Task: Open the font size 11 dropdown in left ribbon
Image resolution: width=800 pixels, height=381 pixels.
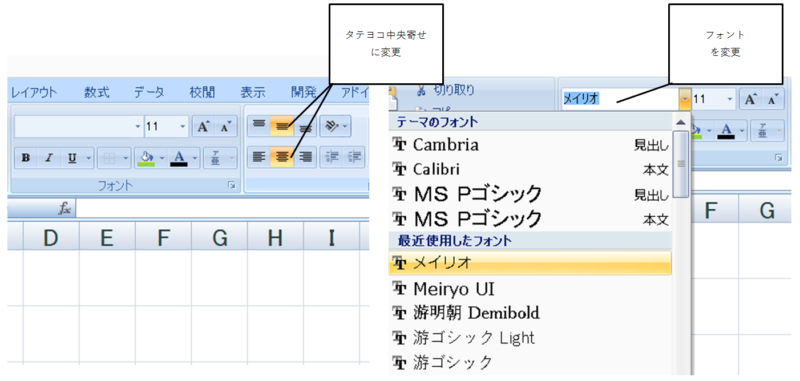Action: click(x=183, y=126)
